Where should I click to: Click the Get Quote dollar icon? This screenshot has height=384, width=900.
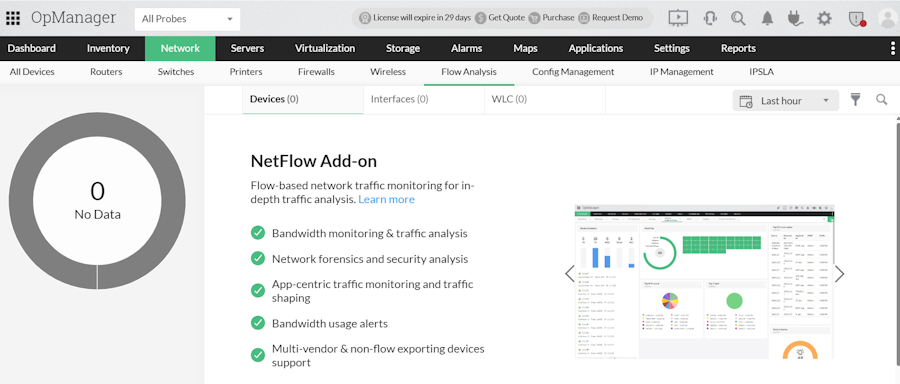click(480, 18)
